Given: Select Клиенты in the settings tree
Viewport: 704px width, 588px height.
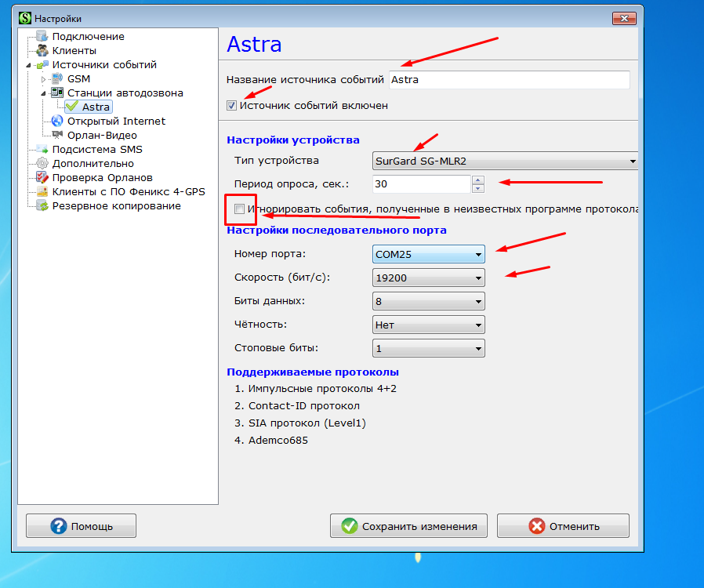Looking at the screenshot, I should [x=74, y=50].
